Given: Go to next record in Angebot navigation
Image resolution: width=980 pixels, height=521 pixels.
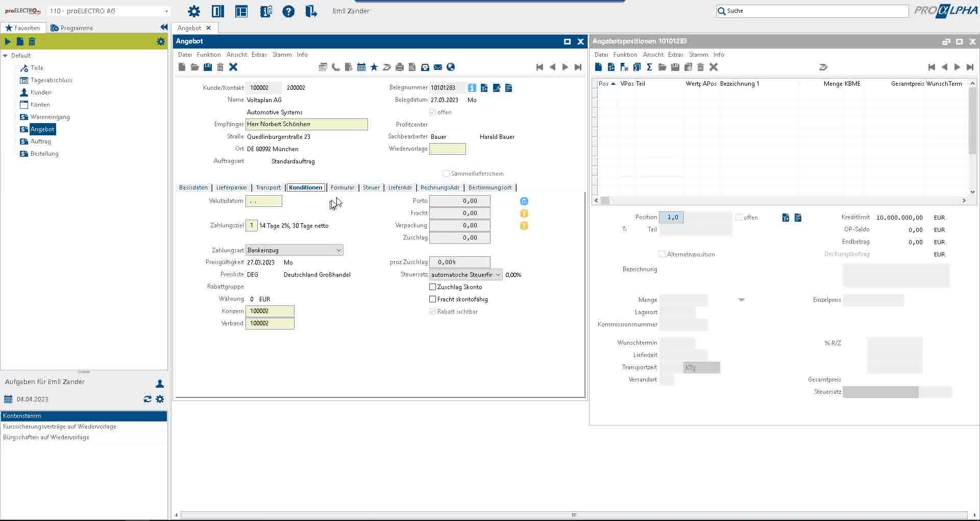Looking at the screenshot, I should point(565,67).
